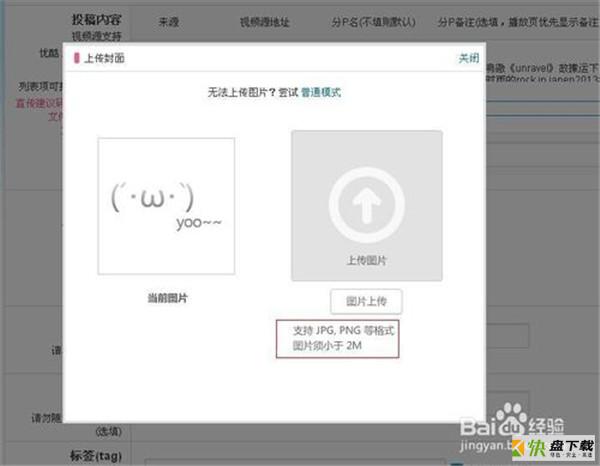The image size is (600, 466).
Task: Click the gray 上传图片 upload area label
Action: (x=367, y=261)
